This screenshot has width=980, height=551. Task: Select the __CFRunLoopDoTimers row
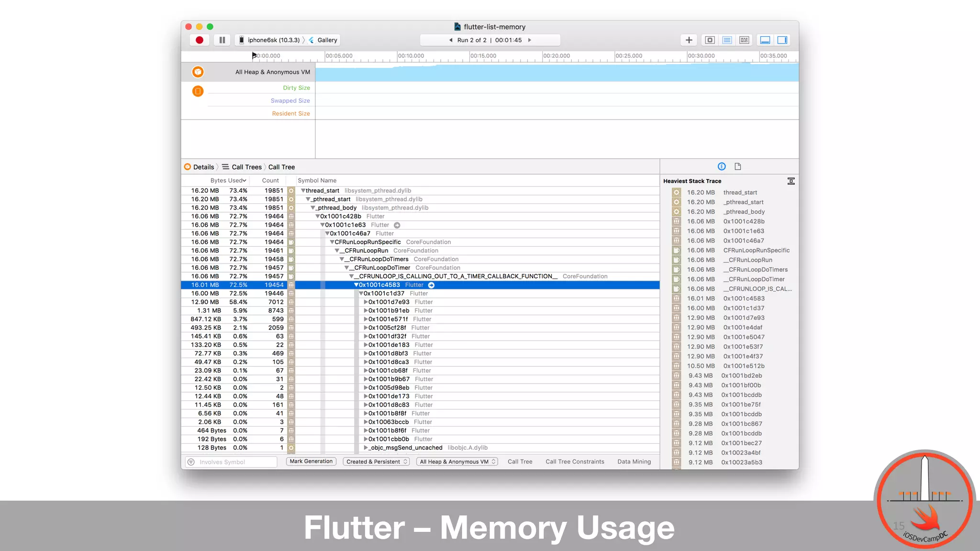click(420, 259)
